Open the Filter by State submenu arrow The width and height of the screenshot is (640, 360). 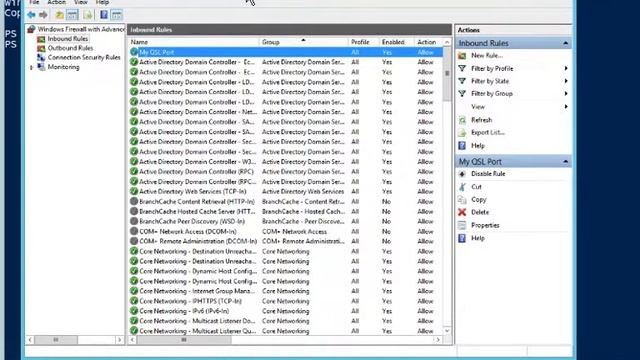(566, 81)
